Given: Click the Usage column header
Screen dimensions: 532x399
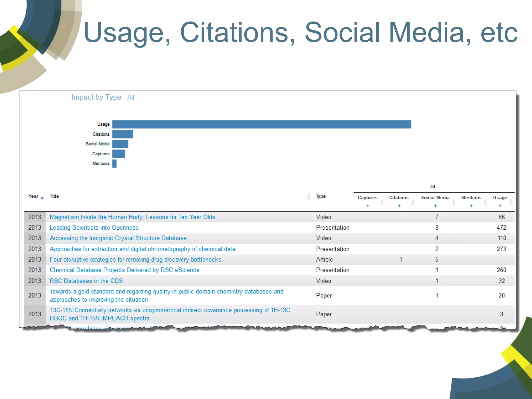Looking at the screenshot, I should click(500, 198).
